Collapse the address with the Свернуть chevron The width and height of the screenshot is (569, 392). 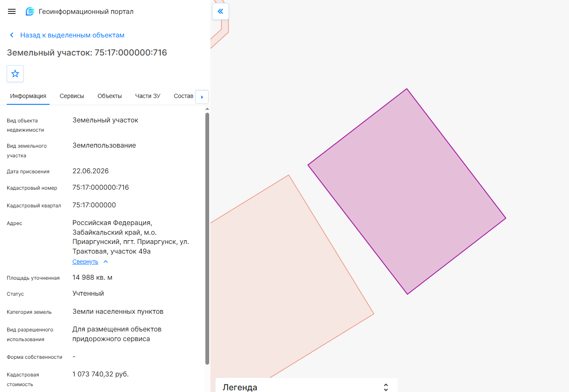(106, 262)
